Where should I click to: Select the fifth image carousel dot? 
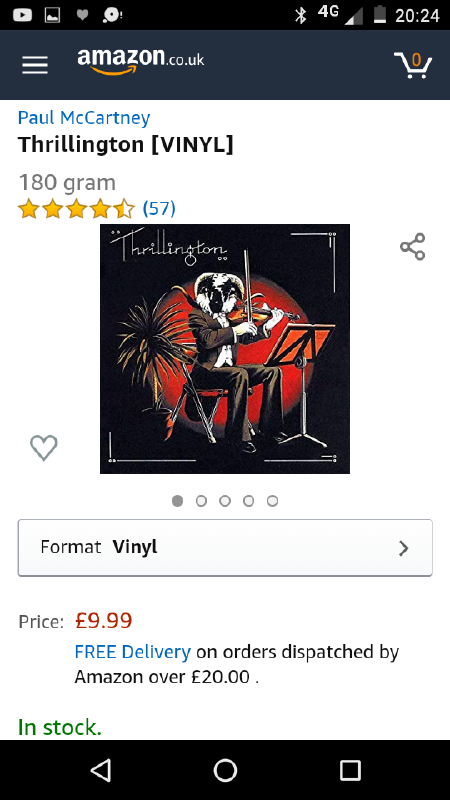click(272, 501)
